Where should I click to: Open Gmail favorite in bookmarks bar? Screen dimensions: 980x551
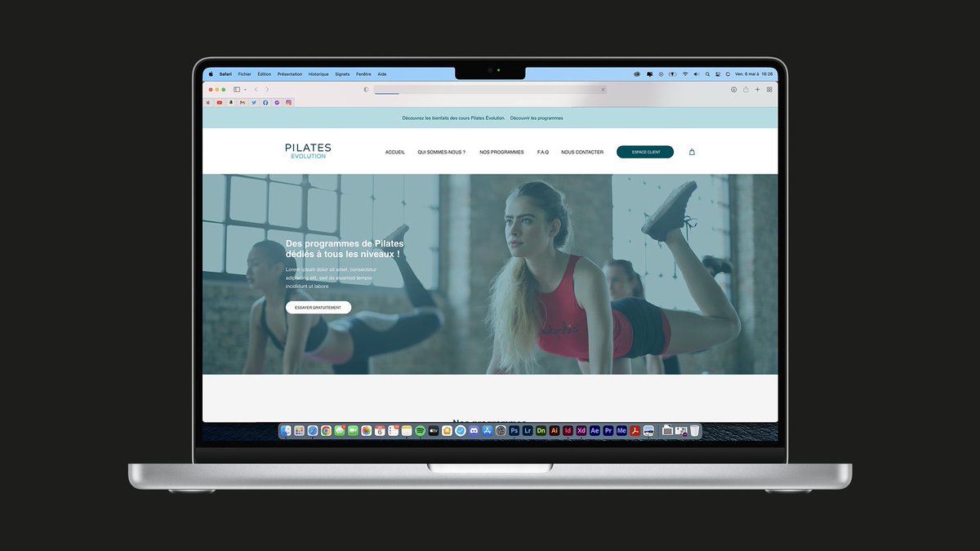[x=243, y=103]
